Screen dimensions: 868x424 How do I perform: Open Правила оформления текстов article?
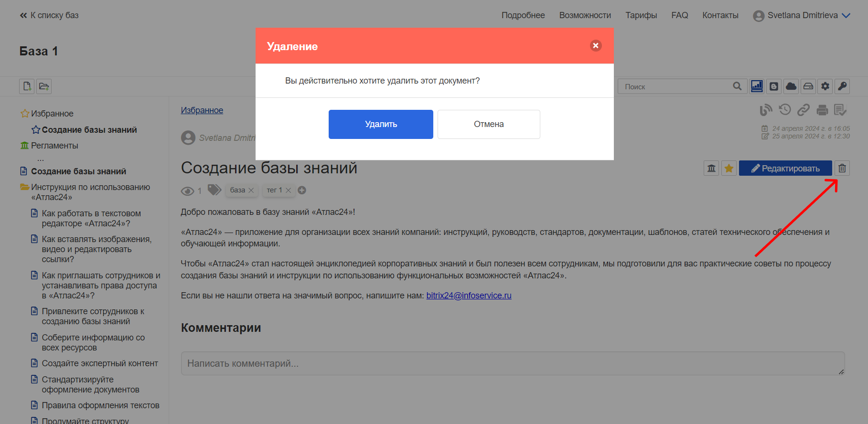pos(100,405)
